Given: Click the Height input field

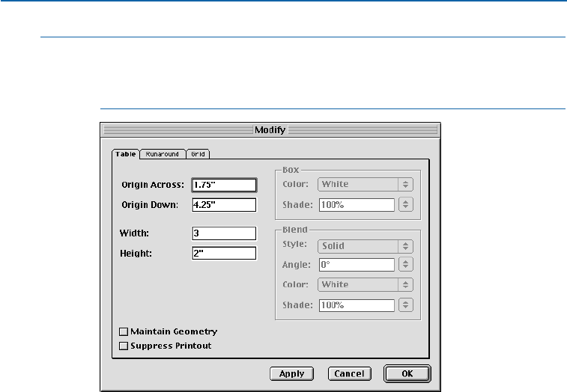Looking at the screenshot, I should click(224, 254).
